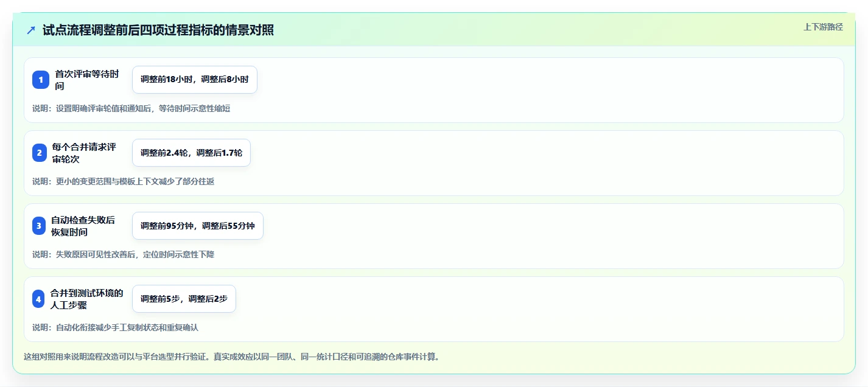The image size is (868, 387).
Task: Click the 调整前2.4轮，调整后1.7轮 value chip
Action: tap(191, 153)
